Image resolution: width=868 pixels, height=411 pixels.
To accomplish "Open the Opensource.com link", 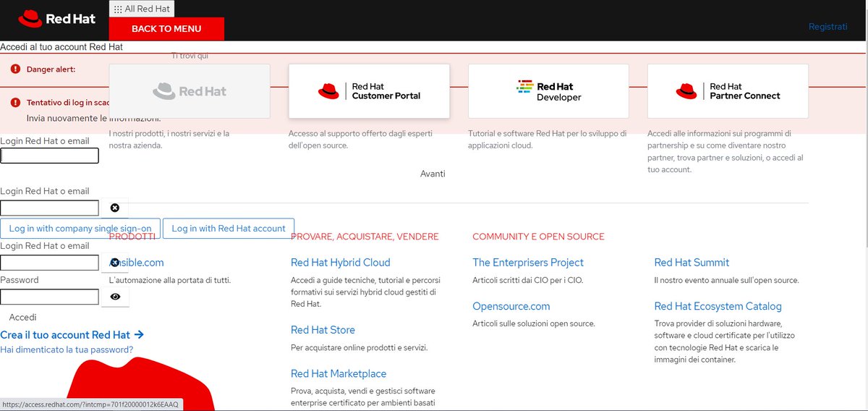I will (x=511, y=307).
